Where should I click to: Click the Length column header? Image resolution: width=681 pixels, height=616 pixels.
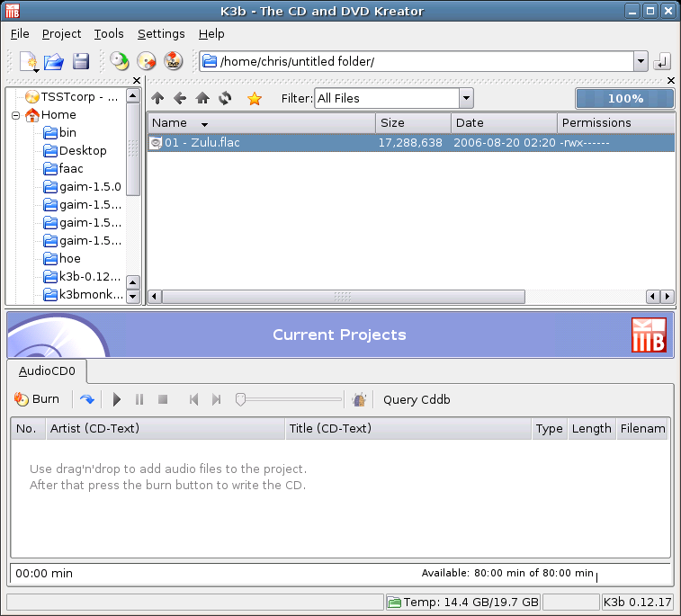(x=592, y=428)
